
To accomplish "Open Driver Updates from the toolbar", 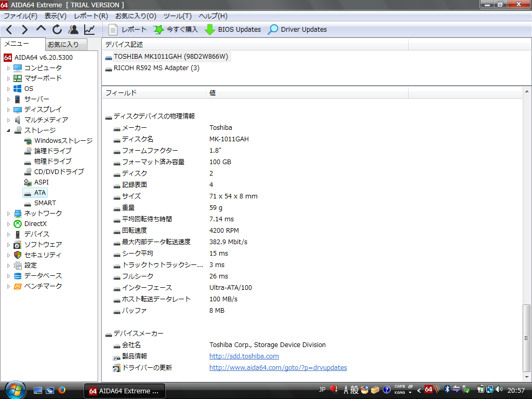I will [x=297, y=30].
